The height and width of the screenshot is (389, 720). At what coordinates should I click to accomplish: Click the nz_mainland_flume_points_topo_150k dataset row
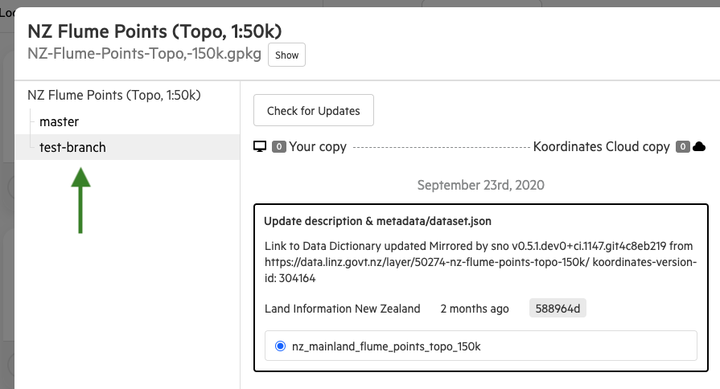click(481, 346)
